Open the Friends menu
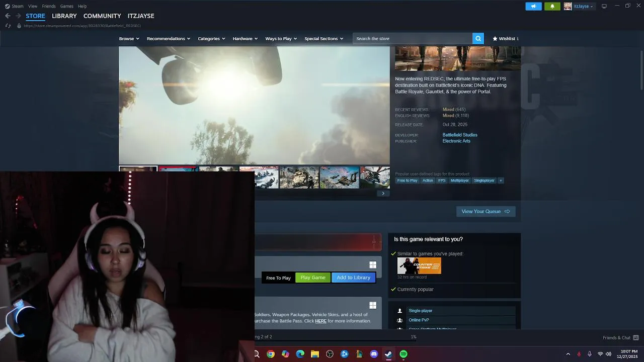This screenshot has width=644, height=362. point(49,6)
